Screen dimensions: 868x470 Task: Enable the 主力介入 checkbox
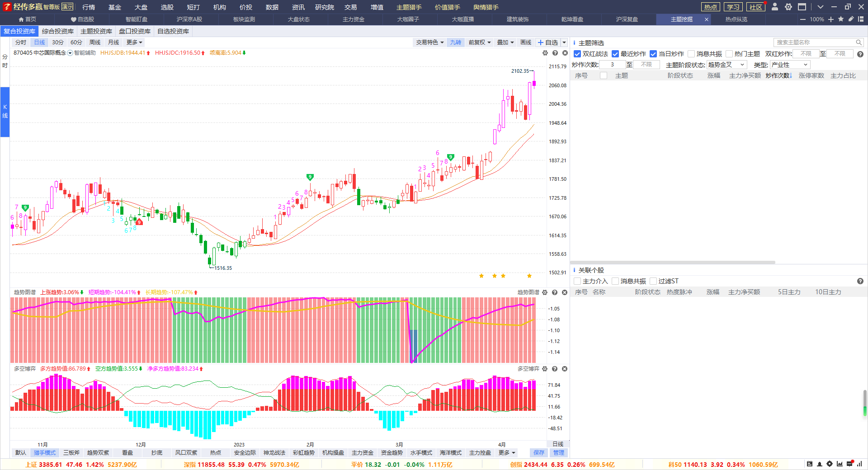pos(577,281)
